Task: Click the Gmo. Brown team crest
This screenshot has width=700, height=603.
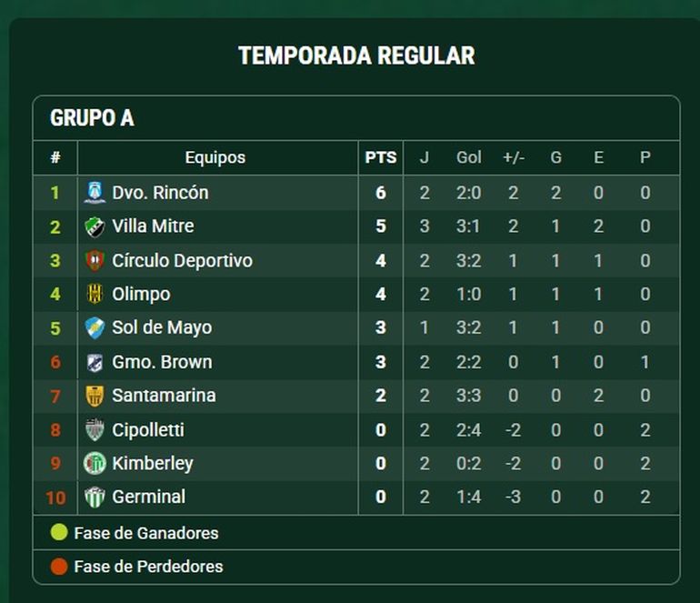Action: (95, 362)
